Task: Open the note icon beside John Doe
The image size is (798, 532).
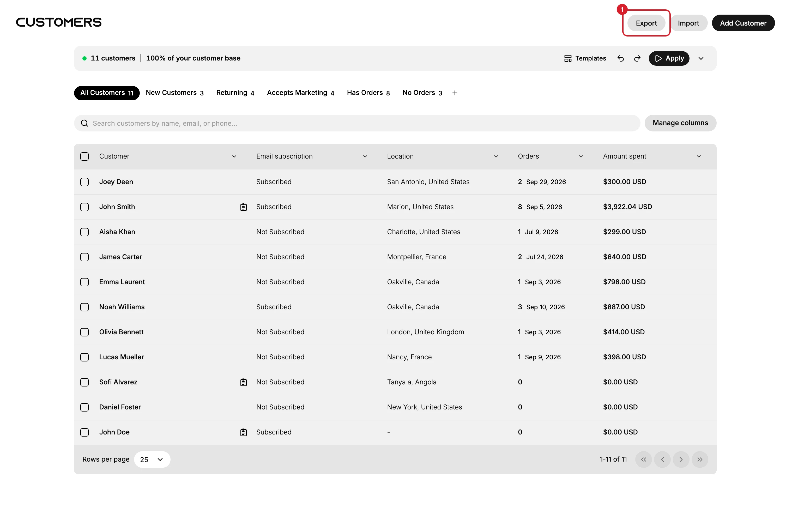Action: (x=244, y=432)
